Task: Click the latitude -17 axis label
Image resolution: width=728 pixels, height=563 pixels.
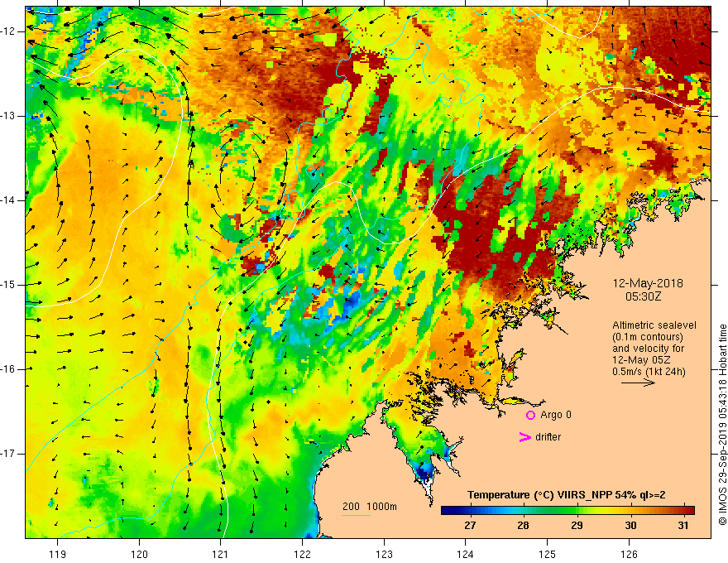Action: [8, 454]
